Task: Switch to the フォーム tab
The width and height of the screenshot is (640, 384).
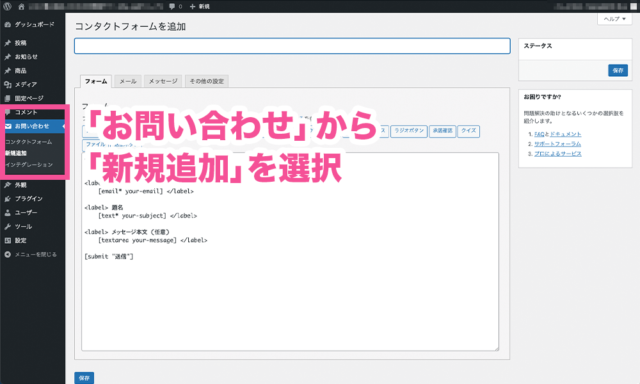Action: [x=96, y=81]
